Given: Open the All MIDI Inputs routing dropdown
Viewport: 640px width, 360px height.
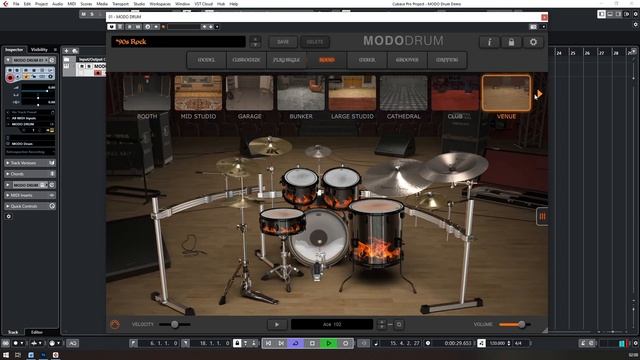Looking at the screenshot, I should pyautogui.click(x=30, y=118).
